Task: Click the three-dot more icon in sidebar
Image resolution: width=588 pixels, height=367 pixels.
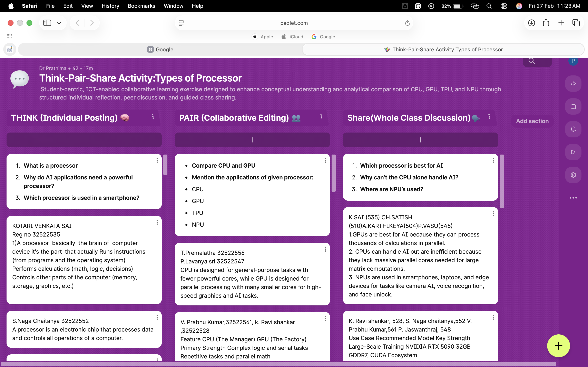Action: (x=573, y=198)
